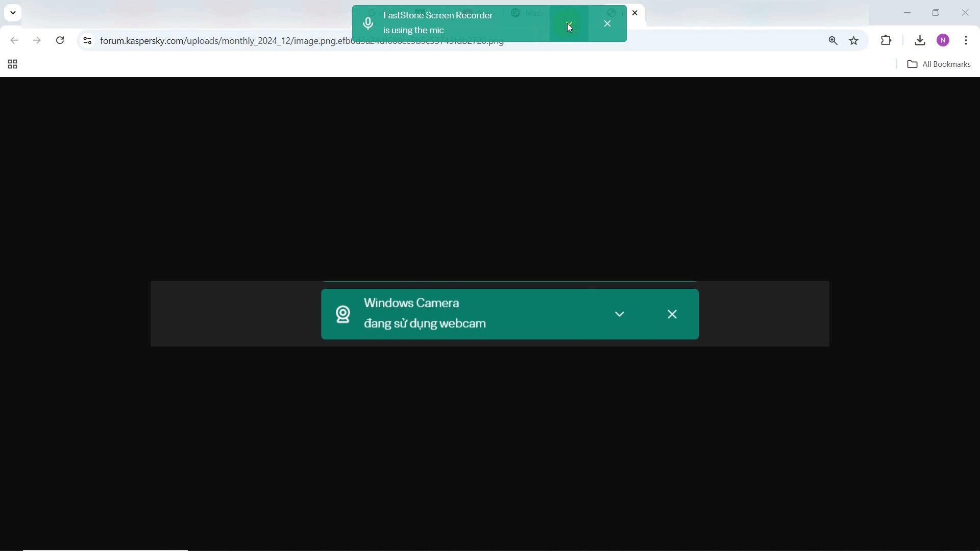Reload the current page
This screenshot has height=551, width=980.
[60, 40]
